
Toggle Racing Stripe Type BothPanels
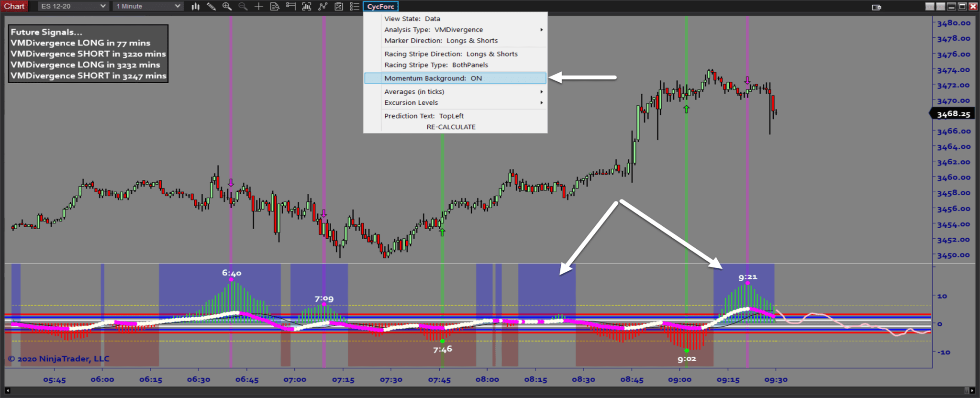point(436,65)
